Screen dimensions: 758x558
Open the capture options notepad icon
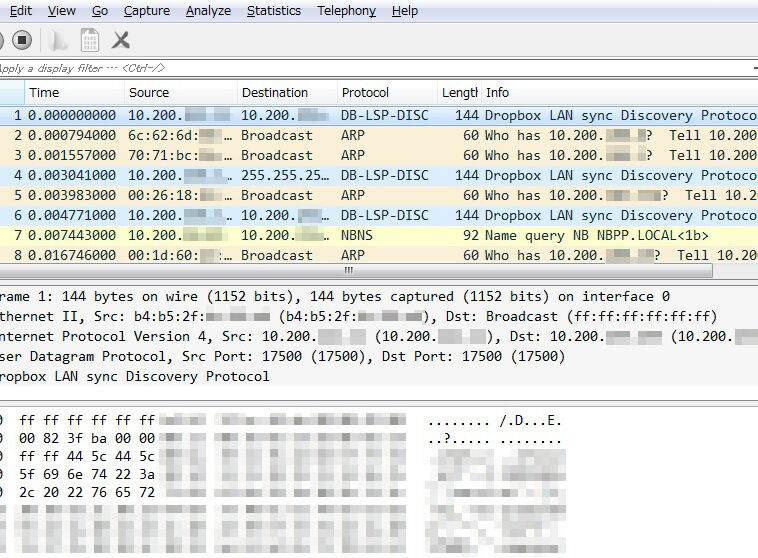pos(90,40)
